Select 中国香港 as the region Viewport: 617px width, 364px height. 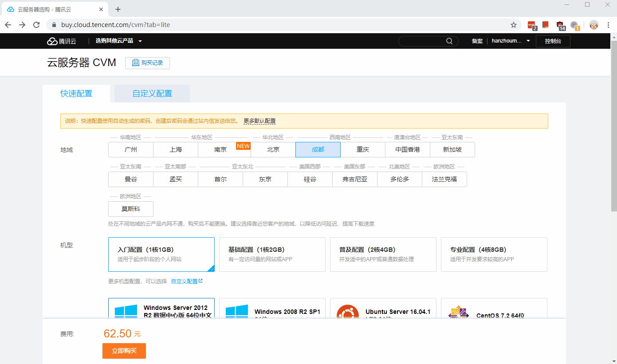(x=408, y=150)
